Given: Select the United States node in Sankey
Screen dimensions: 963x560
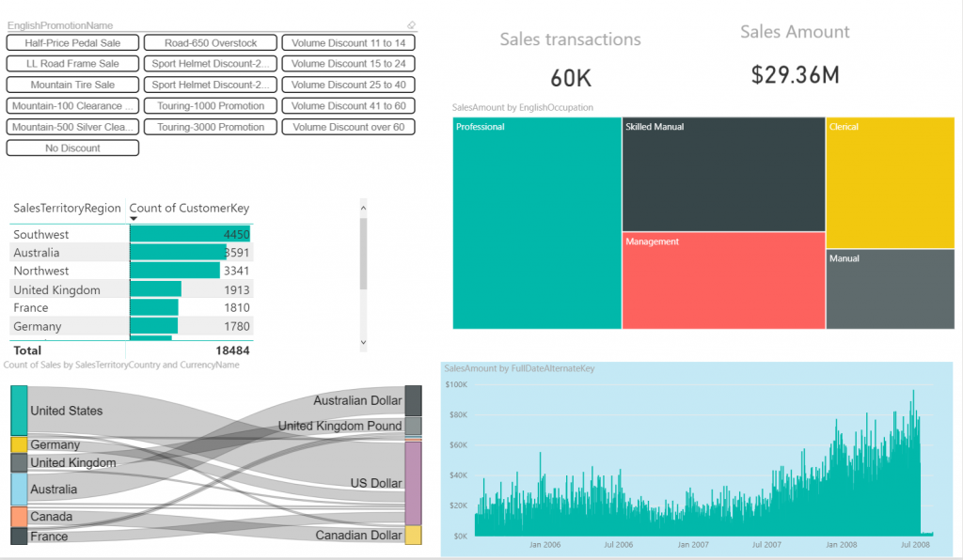Looking at the screenshot, I should (x=19, y=410).
